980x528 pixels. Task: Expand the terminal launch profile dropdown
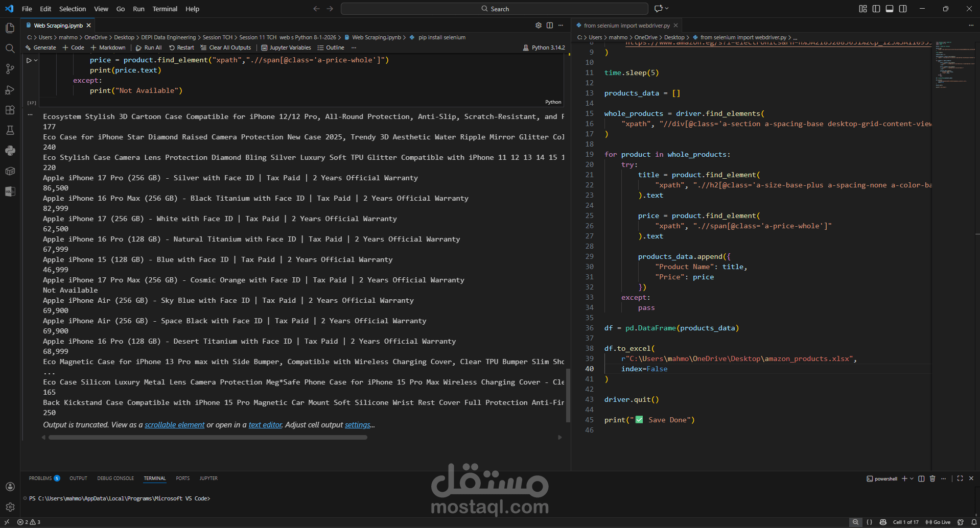pos(912,478)
